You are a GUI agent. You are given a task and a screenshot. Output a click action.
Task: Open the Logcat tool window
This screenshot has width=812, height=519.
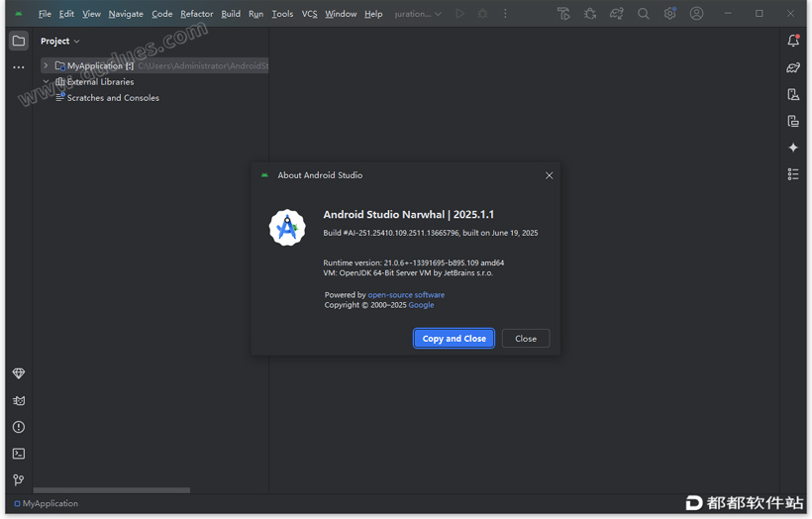pos(19,400)
